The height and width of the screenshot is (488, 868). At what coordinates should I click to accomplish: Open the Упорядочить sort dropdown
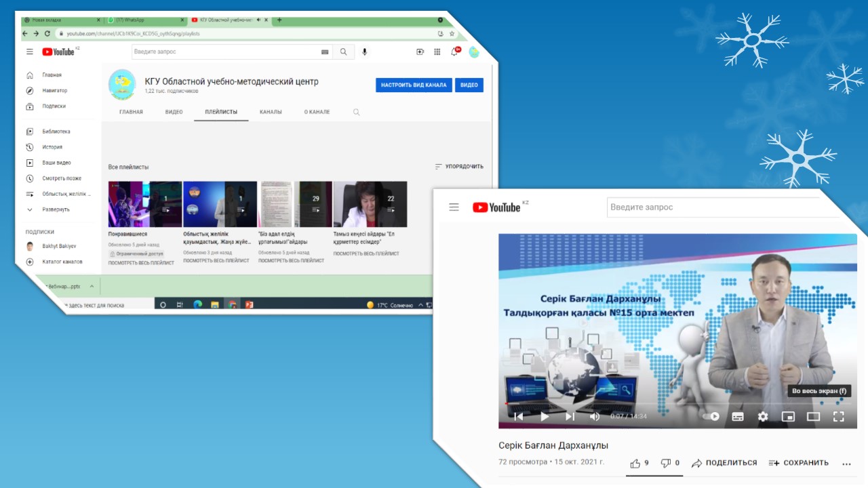459,166
